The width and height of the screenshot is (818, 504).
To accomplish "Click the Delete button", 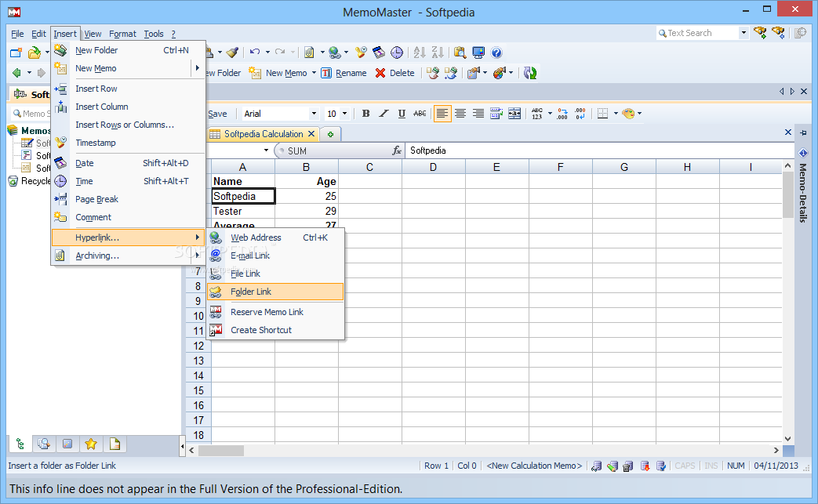I will (395, 73).
